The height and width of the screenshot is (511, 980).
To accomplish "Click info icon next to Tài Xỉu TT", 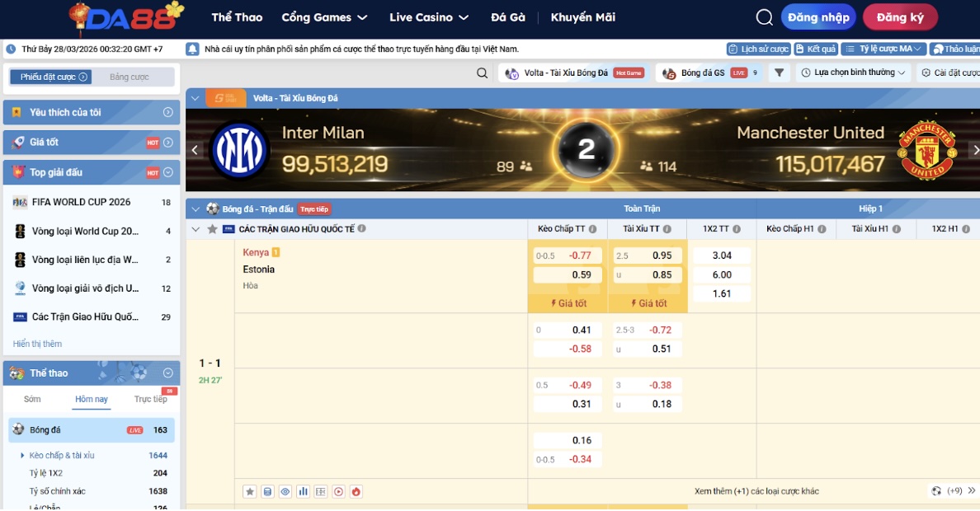I will click(x=667, y=229).
